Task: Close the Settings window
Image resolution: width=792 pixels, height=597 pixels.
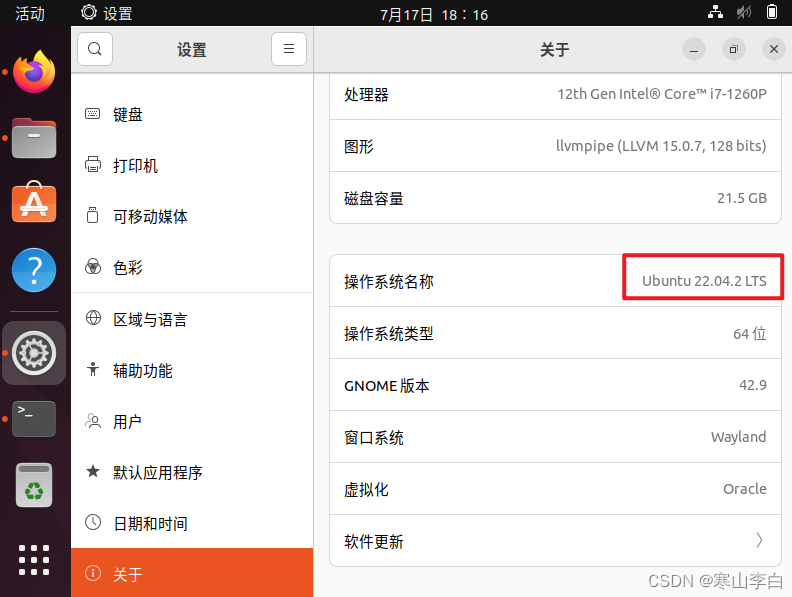Action: pos(774,49)
